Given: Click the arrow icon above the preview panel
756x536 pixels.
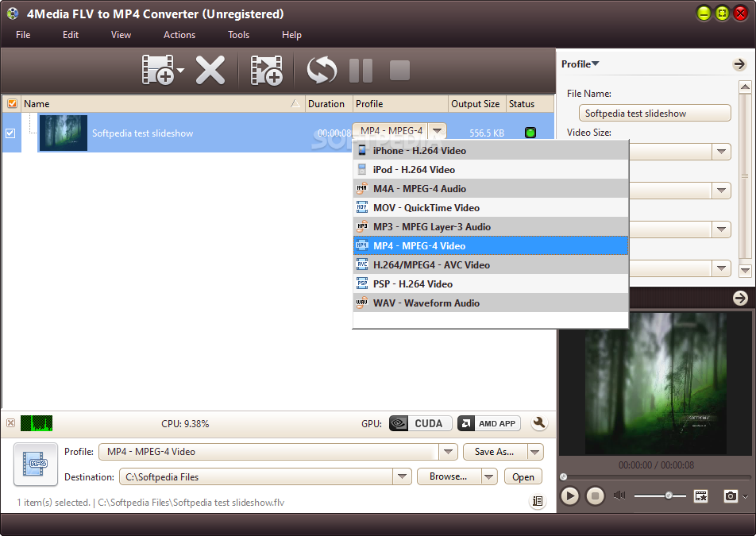Looking at the screenshot, I should (740, 298).
